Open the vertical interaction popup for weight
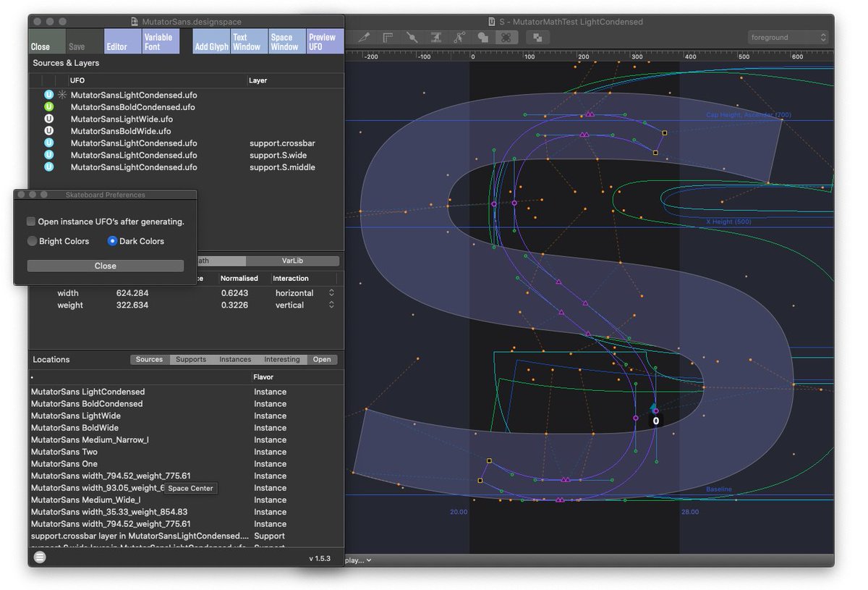The height and width of the screenshot is (590, 868). pyautogui.click(x=304, y=305)
